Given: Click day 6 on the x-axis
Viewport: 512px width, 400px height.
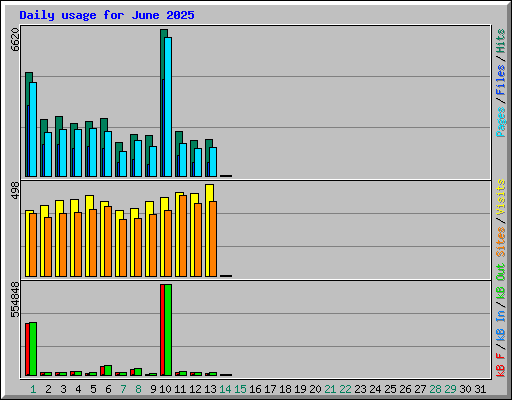Looking at the screenshot, I should (108, 389).
